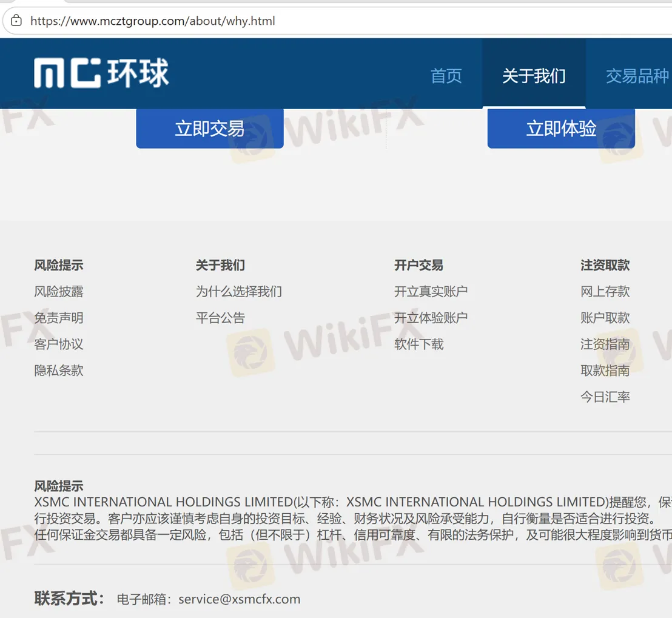672x618 pixels.
Task: Open the 客户协议 link
Action: click(59, 344)
